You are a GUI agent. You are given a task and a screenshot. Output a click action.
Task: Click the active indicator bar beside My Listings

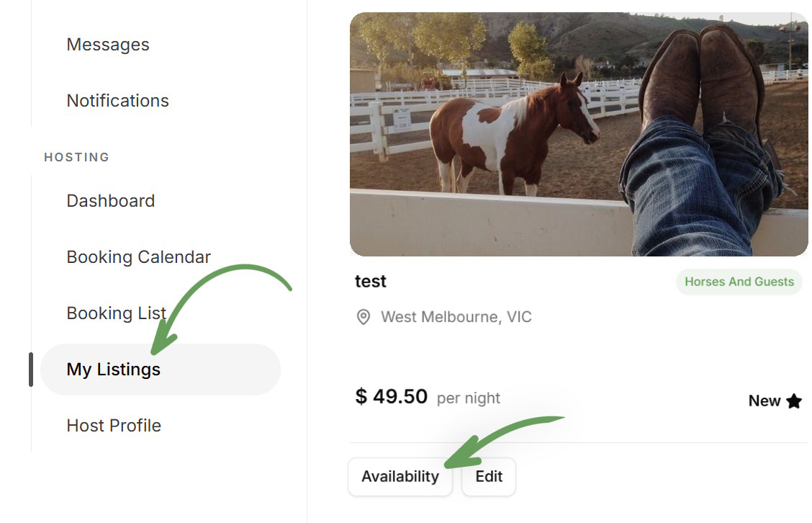pyautogui.click(x=31, y=370)
